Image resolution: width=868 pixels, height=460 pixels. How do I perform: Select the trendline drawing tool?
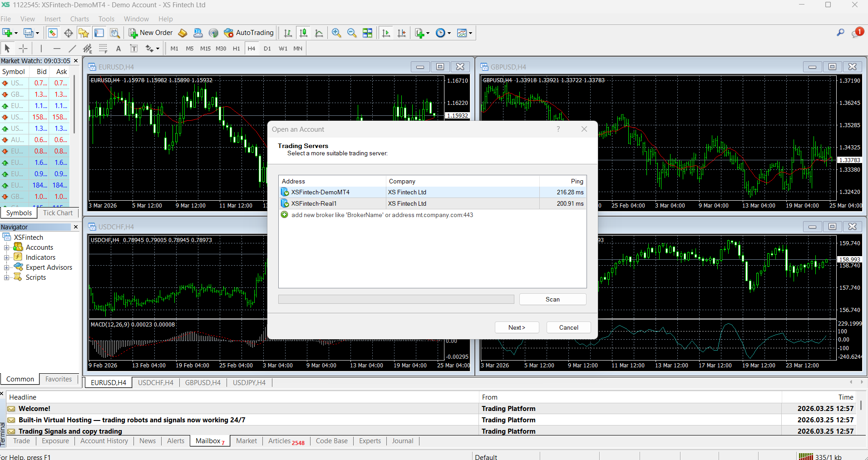click(x=72, y=49)
